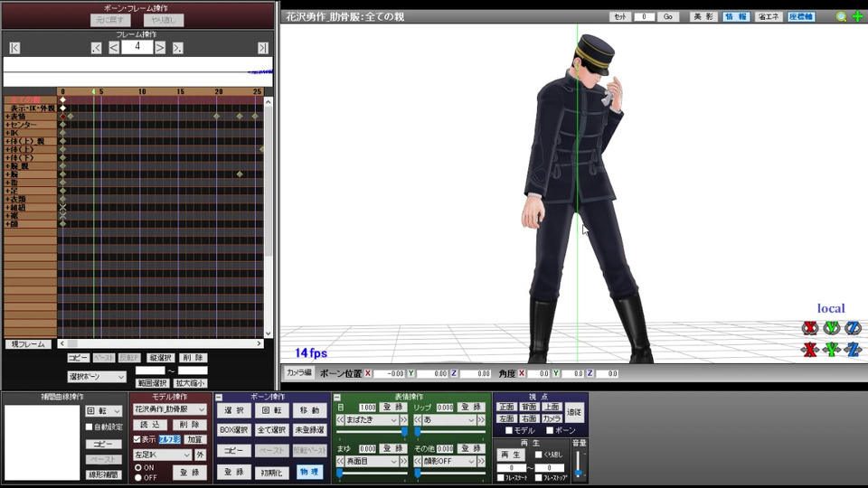868x488 pixels.
Task: Enable the くり返し repeat checkbox
Action: tap(538, 455)
